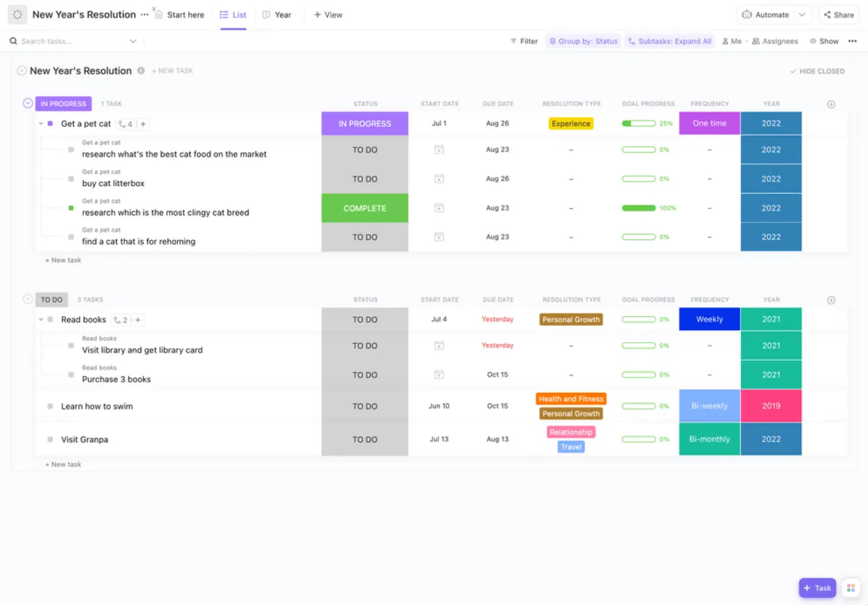Screen dimensions: 868x605
Task: Click the search magnifier icon
Action: [13, 41]
